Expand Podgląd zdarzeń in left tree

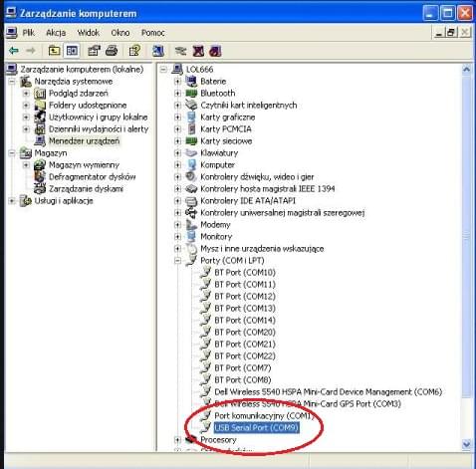click(x=26, y=94)
